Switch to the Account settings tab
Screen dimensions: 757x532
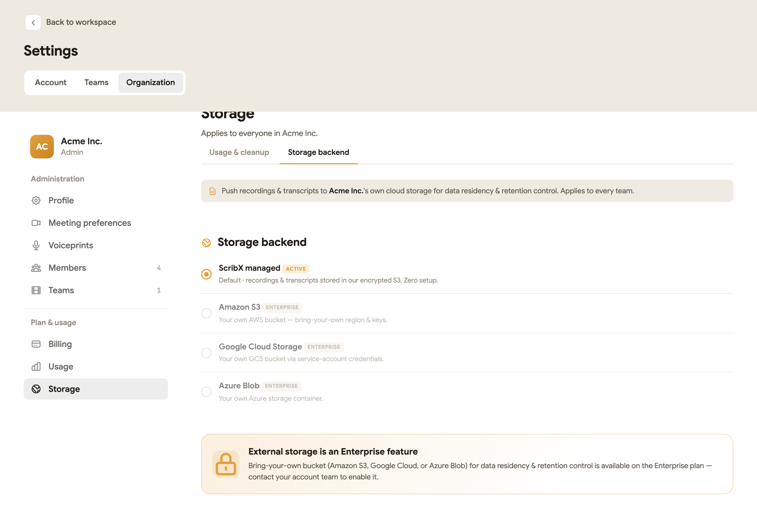tap(51, 82)
